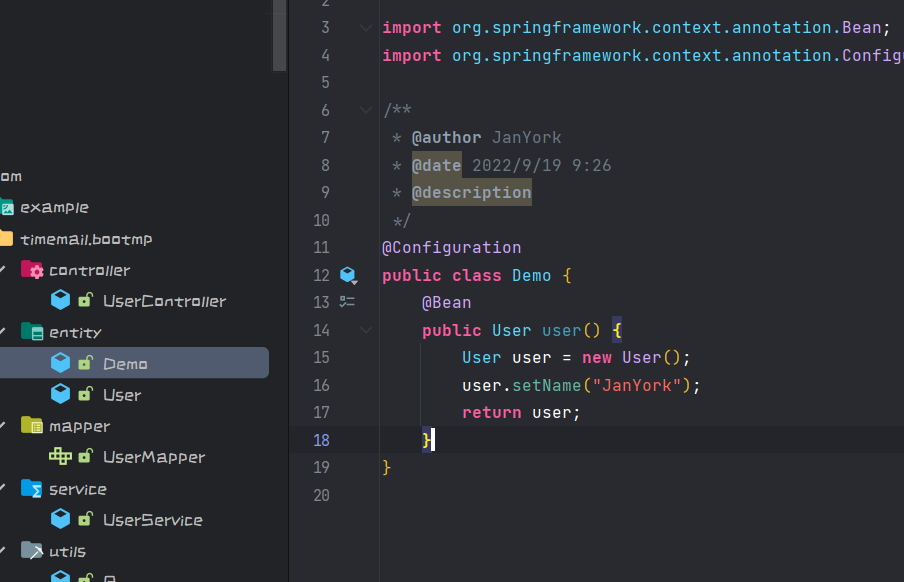The height and width of the screenshot is (582, 904).
Task: Click the lock badge next to Demo
Action: (x=85, y=363)
